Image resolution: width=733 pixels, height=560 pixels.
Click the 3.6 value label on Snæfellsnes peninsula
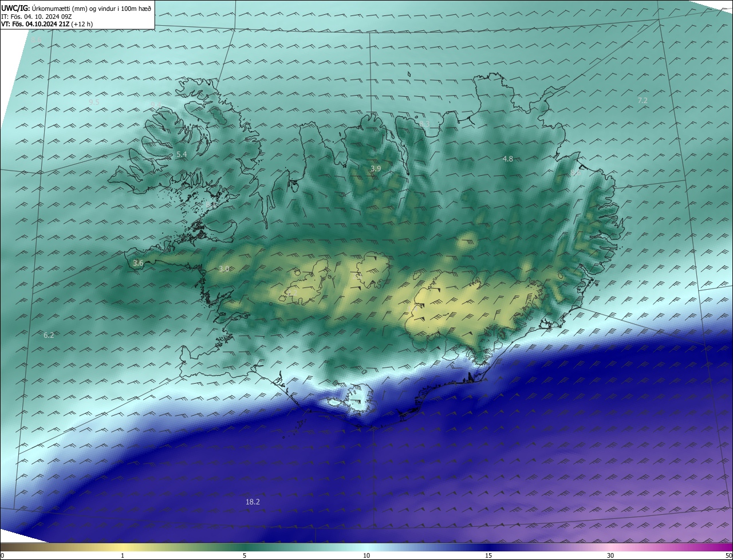(x=138, y=263)
